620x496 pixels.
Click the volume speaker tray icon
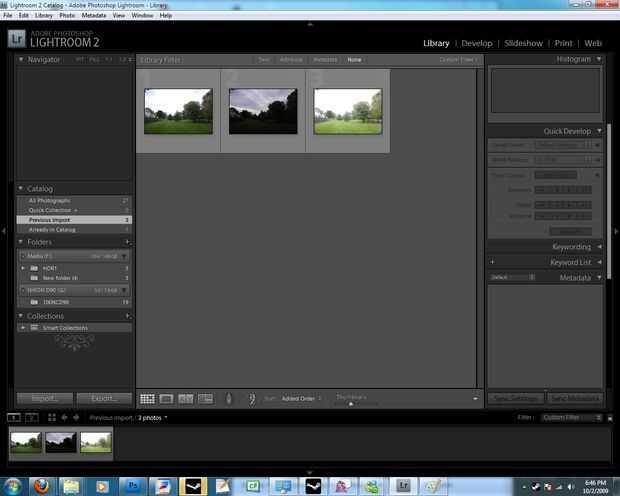click(x=571, y=487)
